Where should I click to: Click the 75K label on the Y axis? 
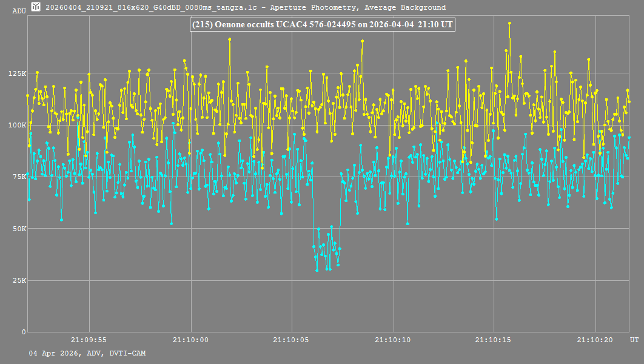coord(19,177)
